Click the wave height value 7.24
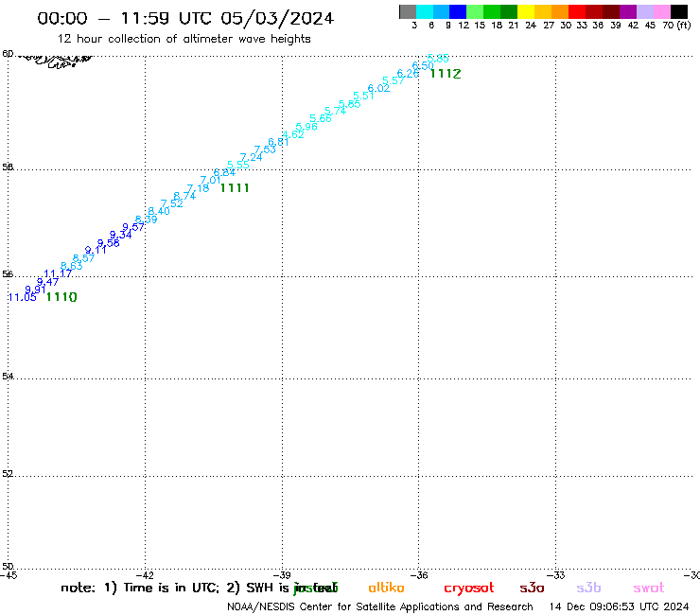Screen dimensions: 700x615 (x=251, y=157)
